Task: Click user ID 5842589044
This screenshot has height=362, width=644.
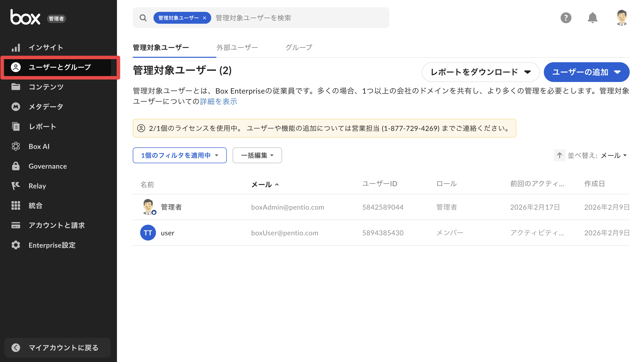Action: click(383, 207)
